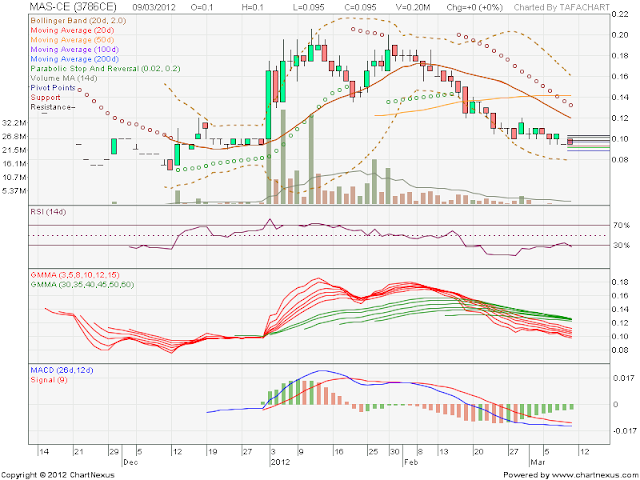
Task: Click the Copyright © 2012 ChartNexus text
Action: coord(58,475)
